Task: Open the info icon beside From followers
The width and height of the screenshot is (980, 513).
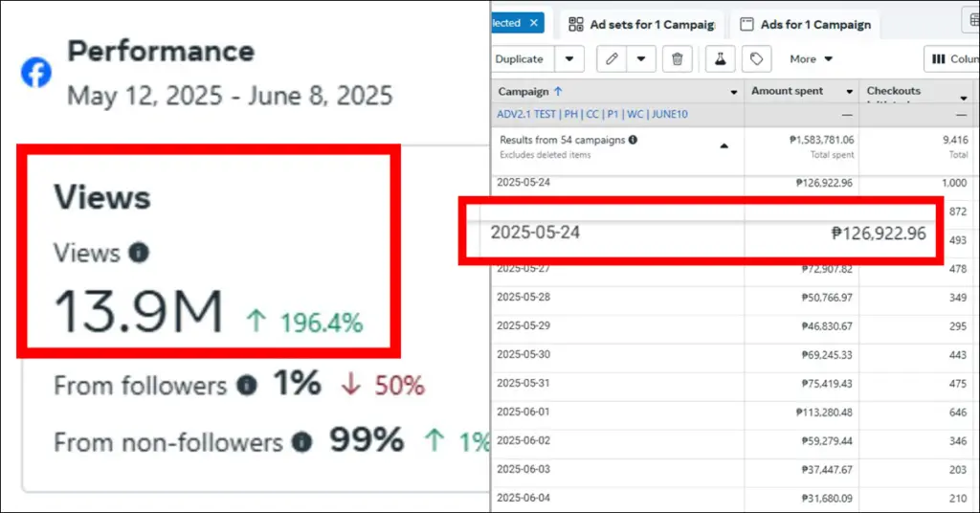Action: 247,385
